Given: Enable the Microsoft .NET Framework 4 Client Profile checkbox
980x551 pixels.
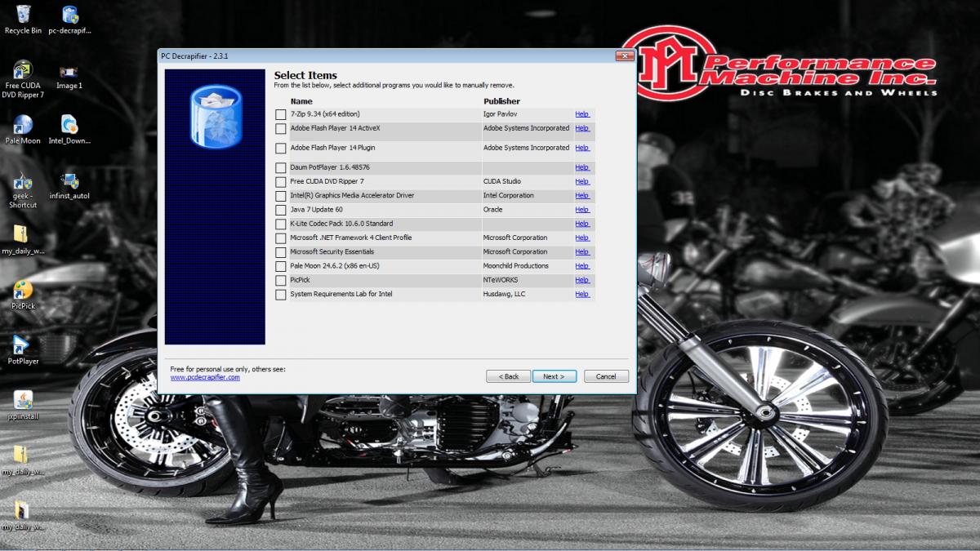Looking at the screenshot, I should point(281,238).
